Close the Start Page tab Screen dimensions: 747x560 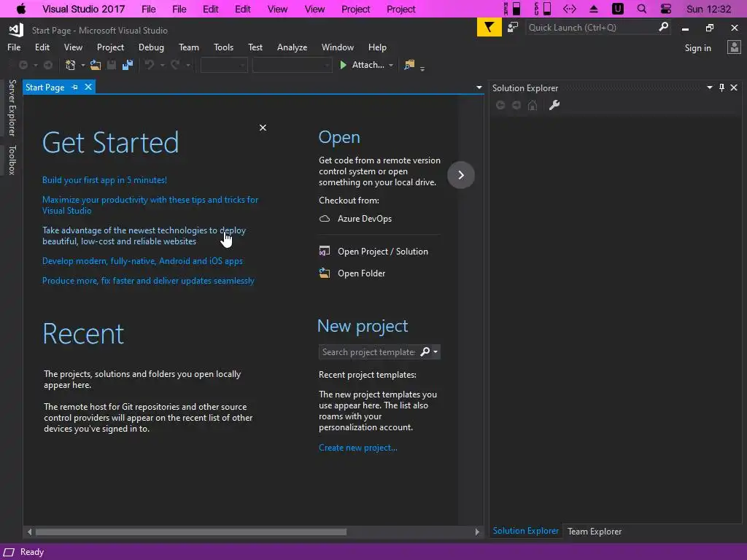pyautogui.click(x=88, y=87)
